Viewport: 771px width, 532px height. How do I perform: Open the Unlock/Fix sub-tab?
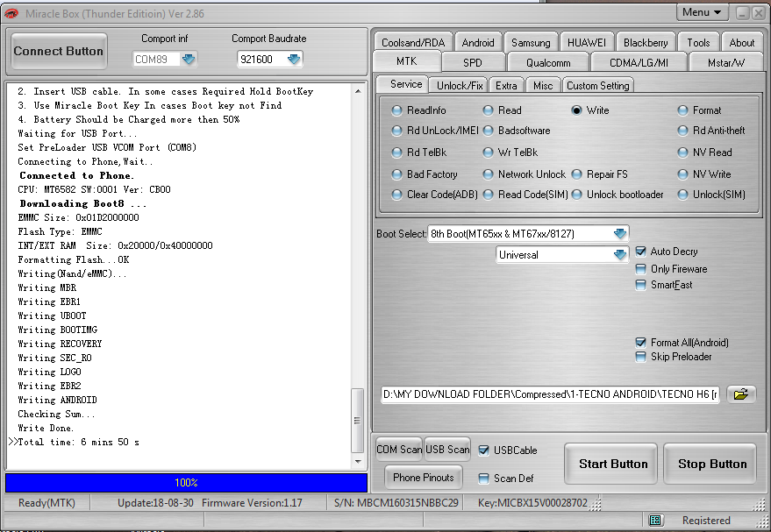(x=460, y=86)
